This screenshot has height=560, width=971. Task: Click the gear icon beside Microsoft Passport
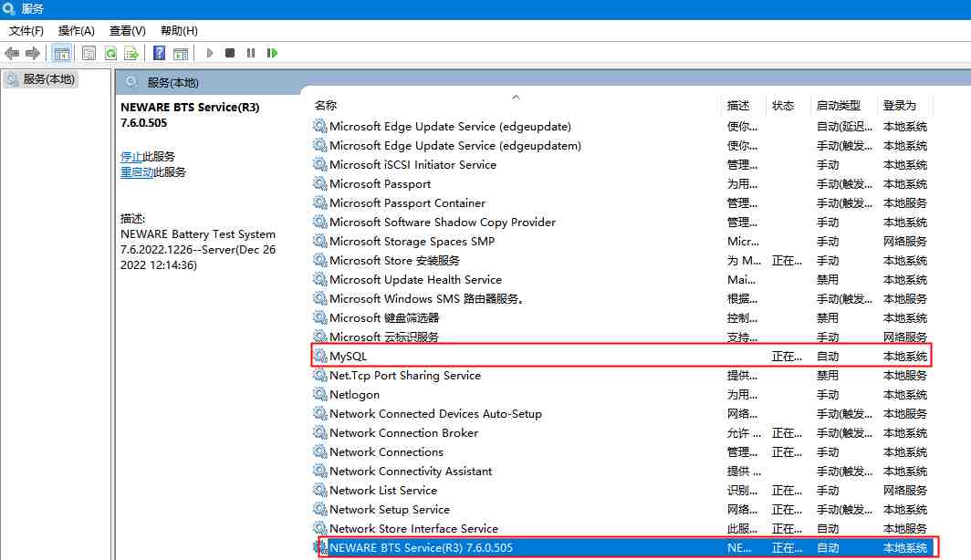coord(319,183)
